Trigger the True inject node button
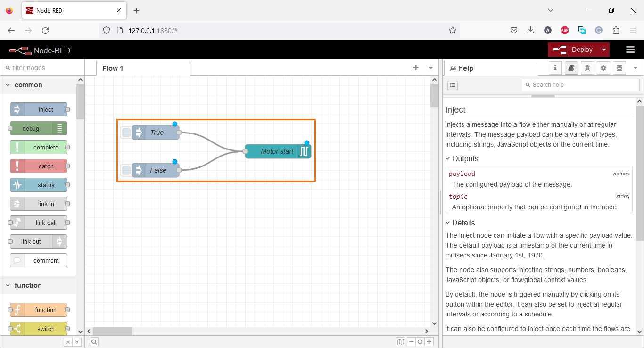This screenshot has height=348, width=644. 125,133
